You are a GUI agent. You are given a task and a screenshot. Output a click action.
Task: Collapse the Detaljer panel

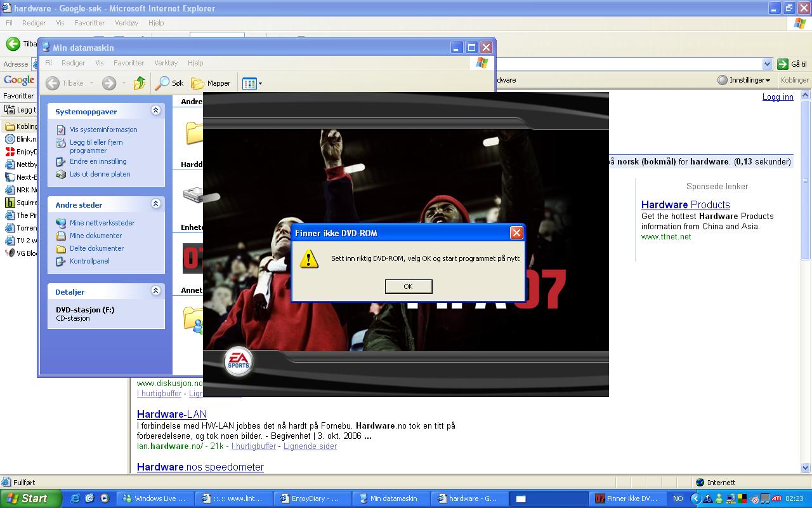[155, 291]
